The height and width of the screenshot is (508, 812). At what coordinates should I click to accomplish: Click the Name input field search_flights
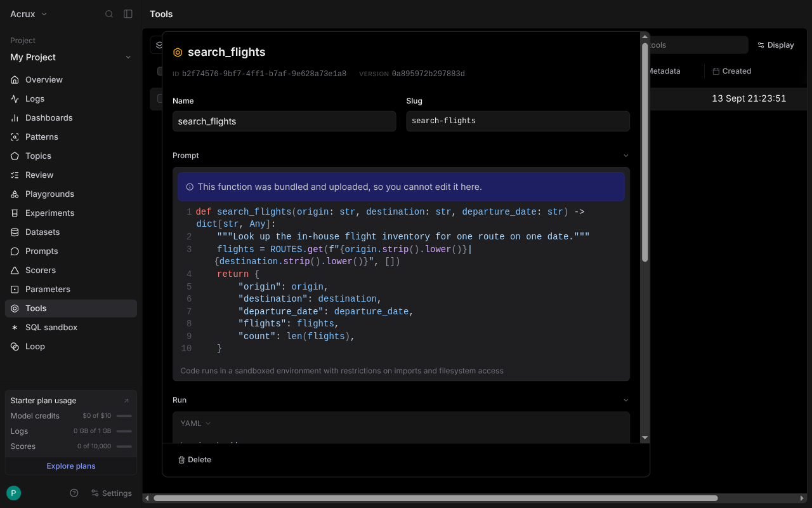click(284, 121)
